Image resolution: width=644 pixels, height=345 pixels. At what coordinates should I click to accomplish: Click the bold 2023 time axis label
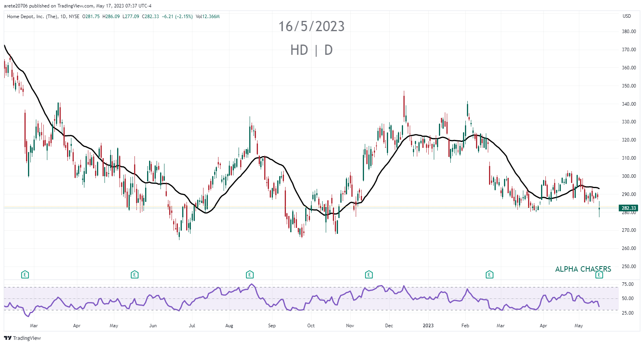coord(428,326)
